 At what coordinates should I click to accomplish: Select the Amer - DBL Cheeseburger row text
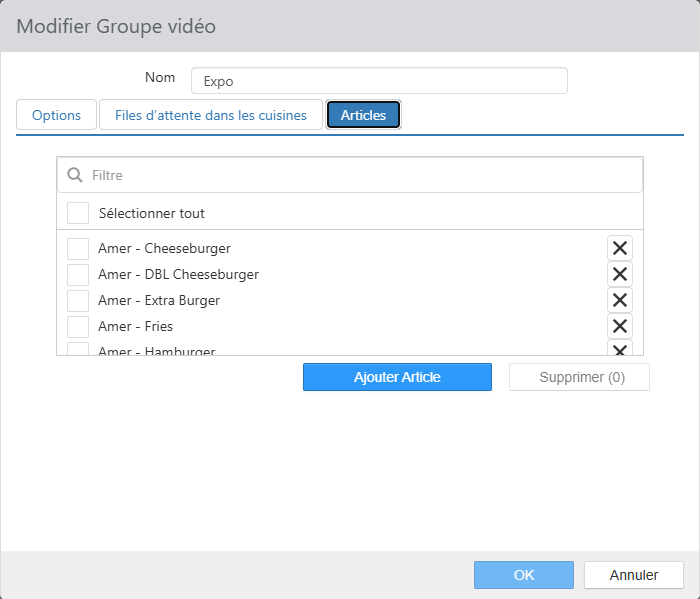[x=179, y=275]
